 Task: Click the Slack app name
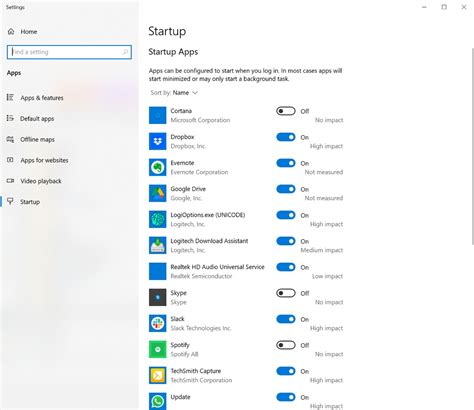pyautogui.click(x=177, y=319)
